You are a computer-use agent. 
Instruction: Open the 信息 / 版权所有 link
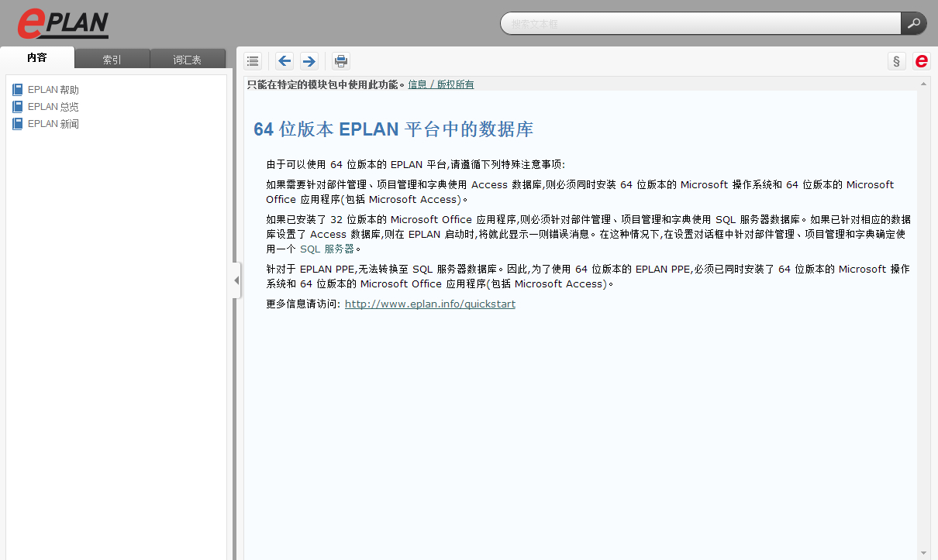[x=441, y=84]
